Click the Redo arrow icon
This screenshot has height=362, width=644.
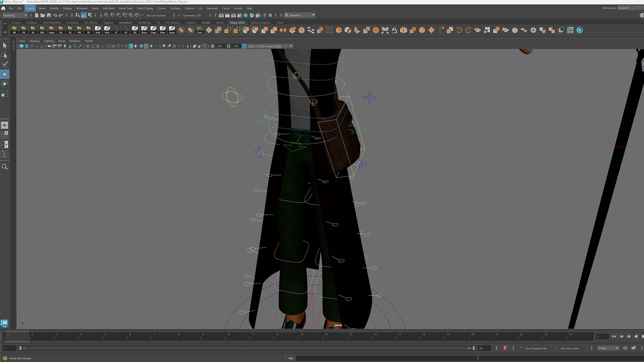[61, 15]
